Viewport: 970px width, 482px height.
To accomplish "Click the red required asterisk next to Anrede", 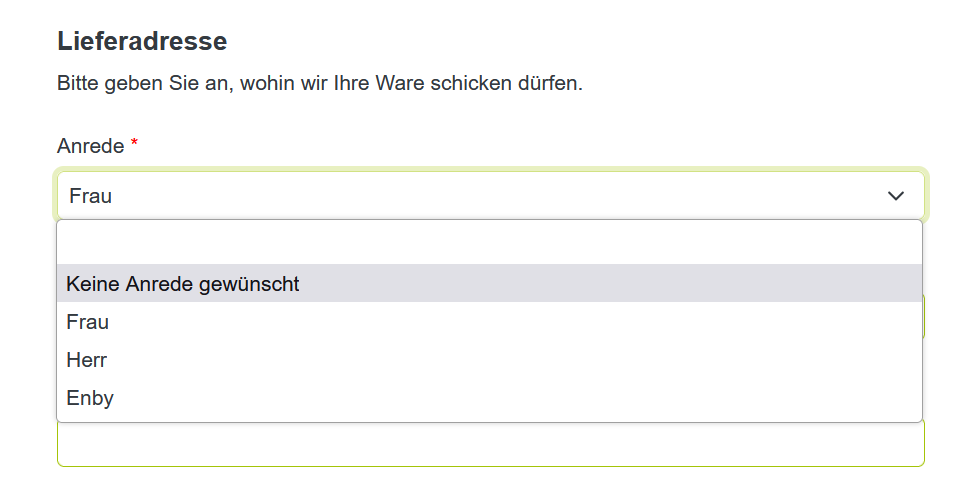I will [x=134, y=146].
